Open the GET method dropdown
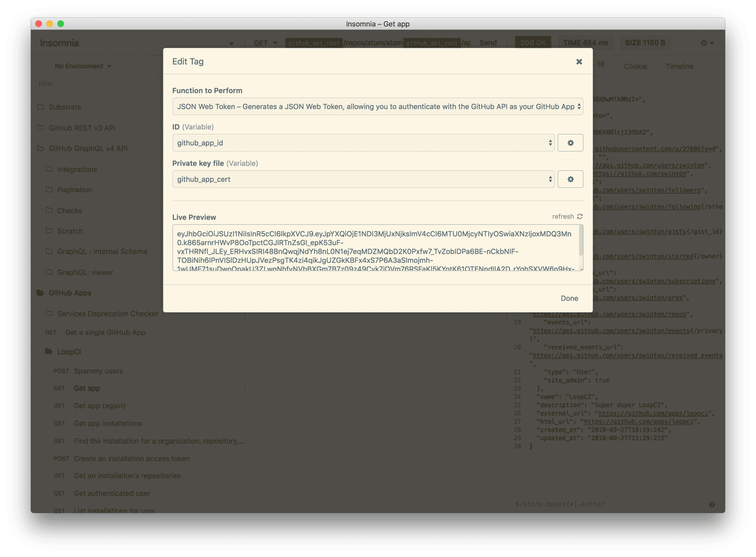This screenshot has height=557, width=756. 265,43
